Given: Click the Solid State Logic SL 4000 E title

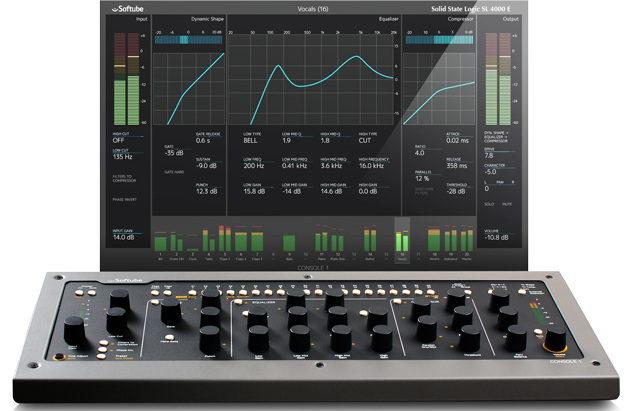Looking at the screenshot, I should coord(470,8).
